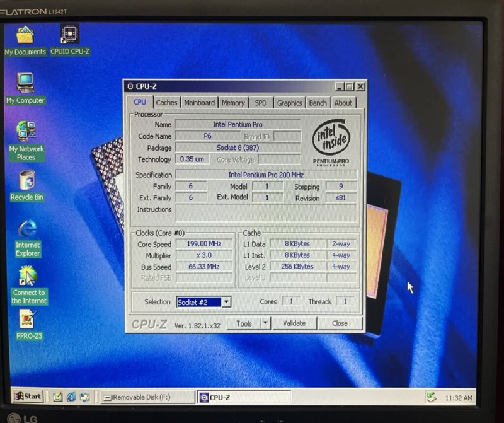504x423 pixels.
Task: Click the Technology value 0.35 um
Action: (192, 159)
